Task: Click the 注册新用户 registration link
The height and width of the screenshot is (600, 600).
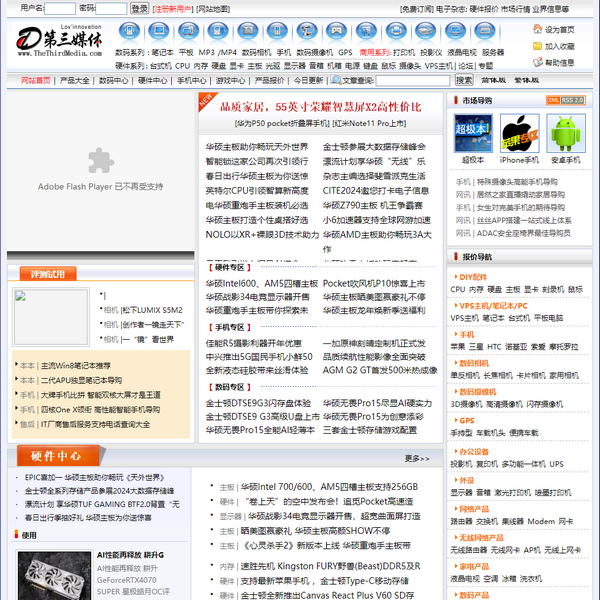Action: click(x=174, y=8)
